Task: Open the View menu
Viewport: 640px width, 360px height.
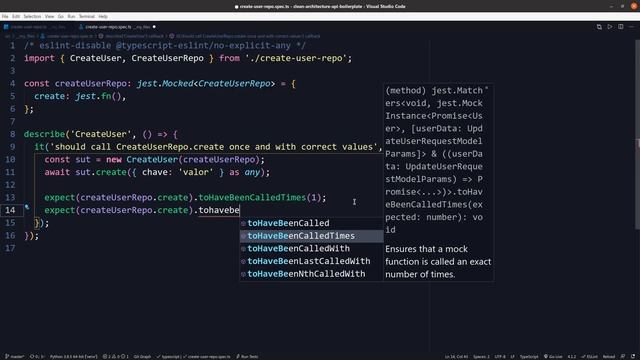Action: click(x=49, y=16)
